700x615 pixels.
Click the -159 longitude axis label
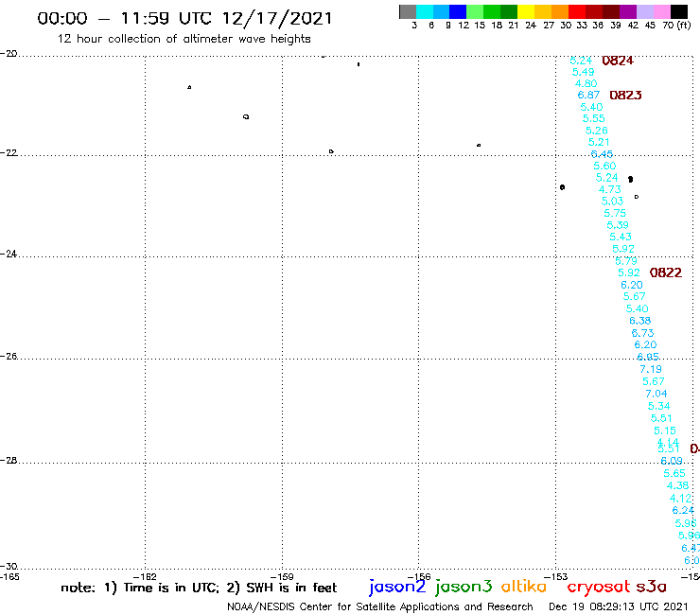click(x=282, y=576)
